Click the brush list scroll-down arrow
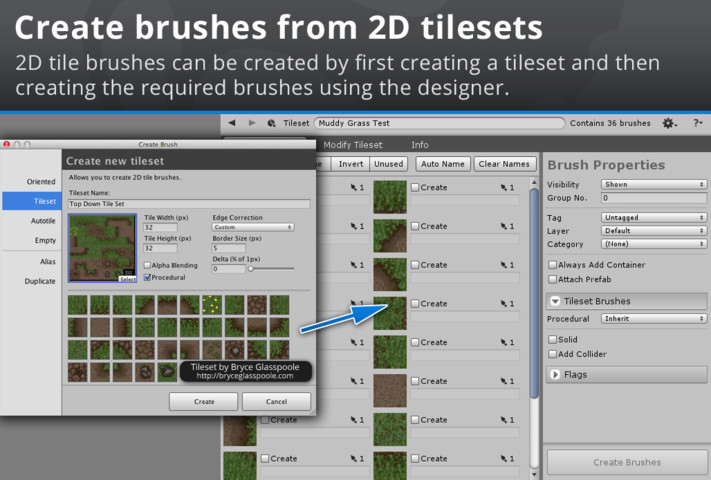The width and height of the screenshot is (711, 480). tap(534, 474)
